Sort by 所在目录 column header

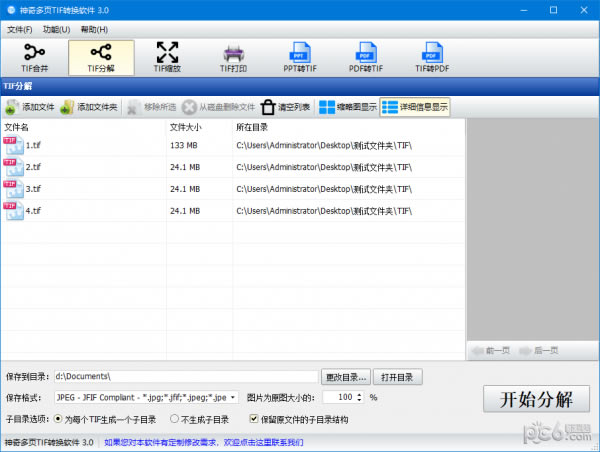click(x=349, y=127)
